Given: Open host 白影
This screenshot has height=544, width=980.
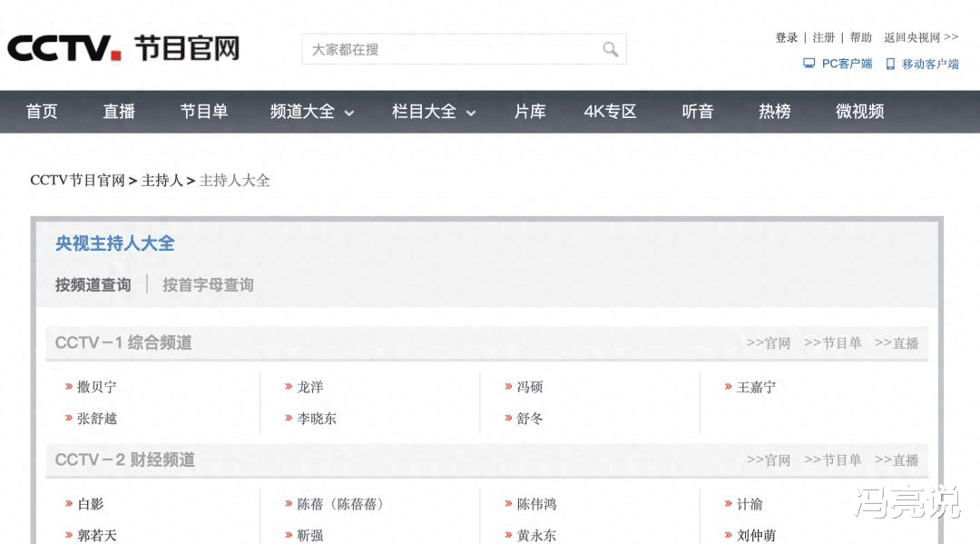Looking at the screenshot, I should click(91, 504).
